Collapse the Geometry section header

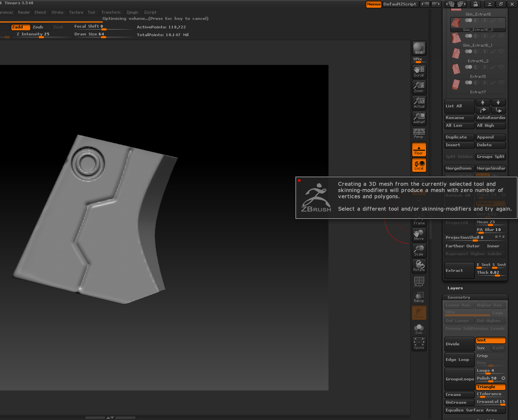[x=459, y=297]
